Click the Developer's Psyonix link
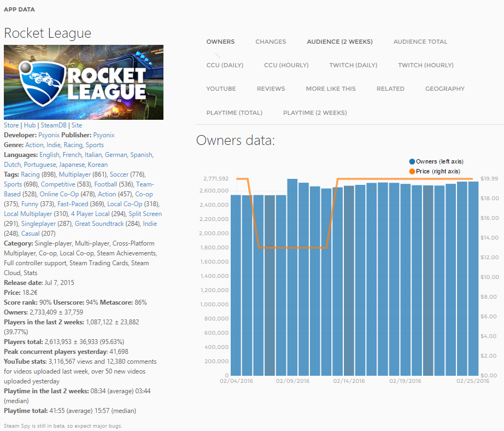 click(49, 135)
